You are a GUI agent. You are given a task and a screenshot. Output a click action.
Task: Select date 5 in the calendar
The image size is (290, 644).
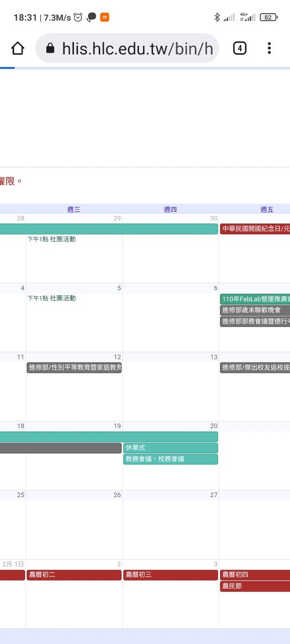(119, 288)
